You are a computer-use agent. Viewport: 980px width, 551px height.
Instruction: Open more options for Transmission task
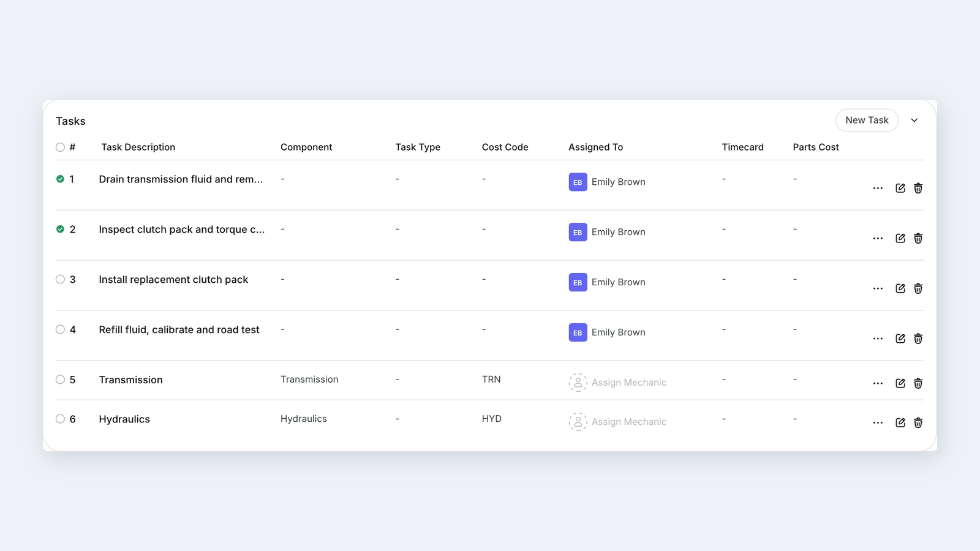[878, 383]
